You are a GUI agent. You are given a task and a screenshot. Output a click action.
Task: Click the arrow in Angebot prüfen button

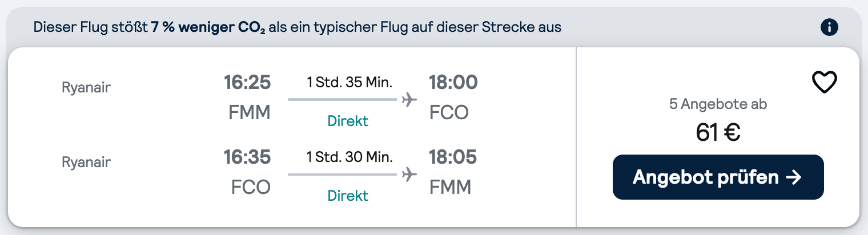pyautogui.click(x=794, y=177)
